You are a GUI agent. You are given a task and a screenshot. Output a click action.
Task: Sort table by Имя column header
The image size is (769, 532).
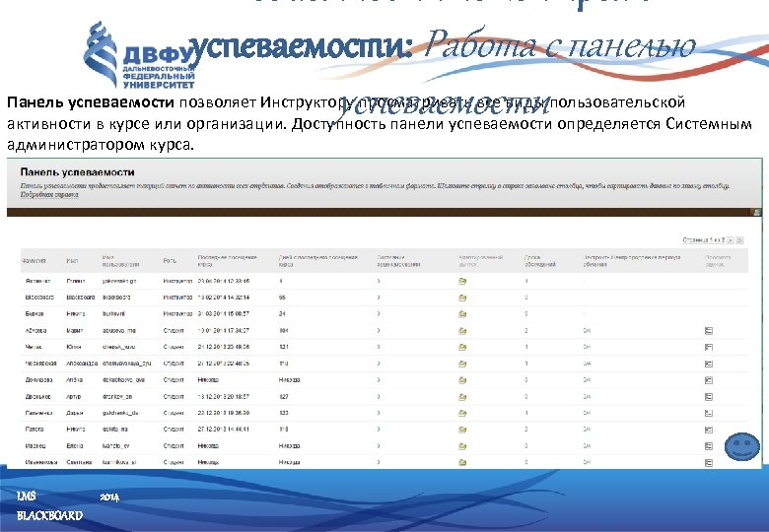(x=72, y=261)
